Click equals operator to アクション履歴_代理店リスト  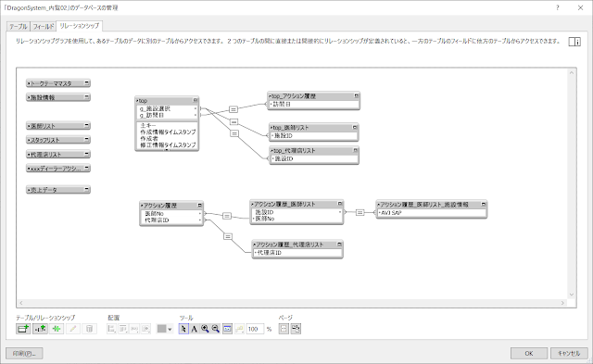click(x=228, y=236)
